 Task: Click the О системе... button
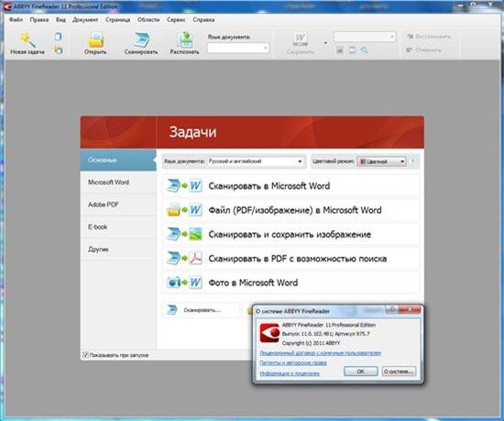tap(399, 371)
